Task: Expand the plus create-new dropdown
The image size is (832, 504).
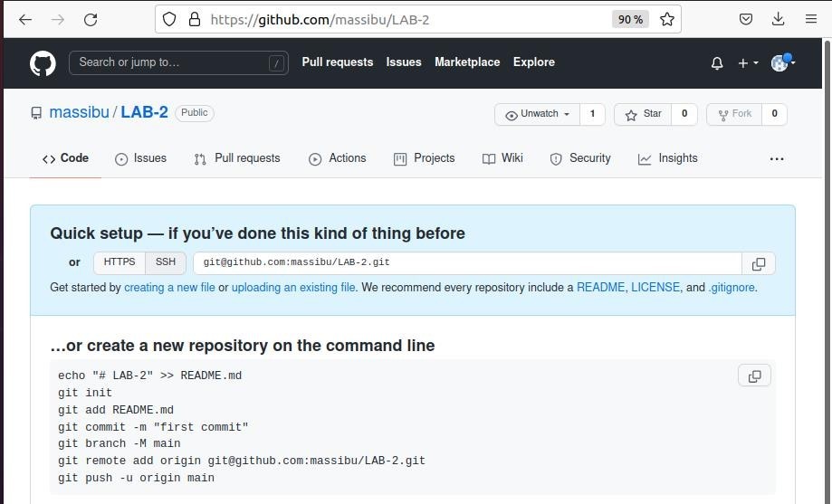Action: 748,63
